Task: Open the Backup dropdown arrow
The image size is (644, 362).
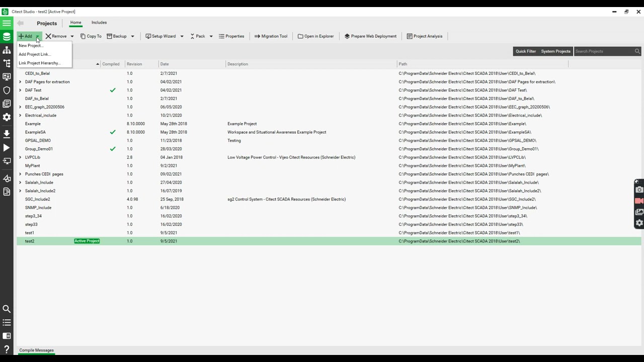Action: (132, 36)
